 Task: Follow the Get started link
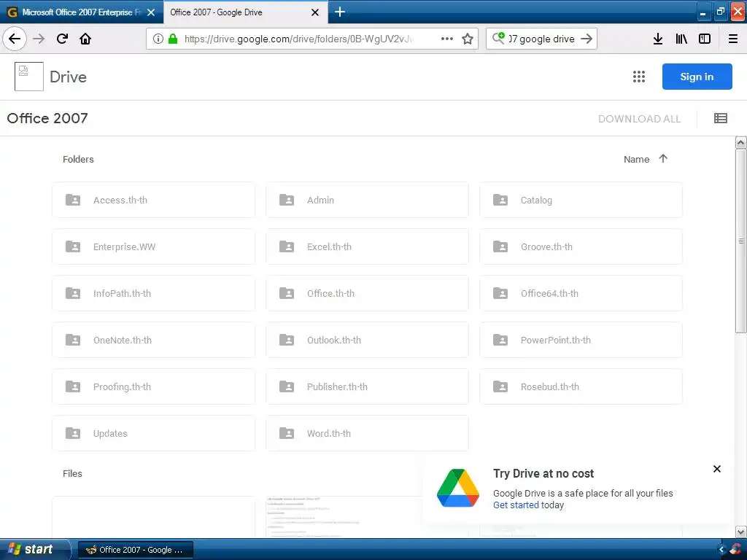516,505
